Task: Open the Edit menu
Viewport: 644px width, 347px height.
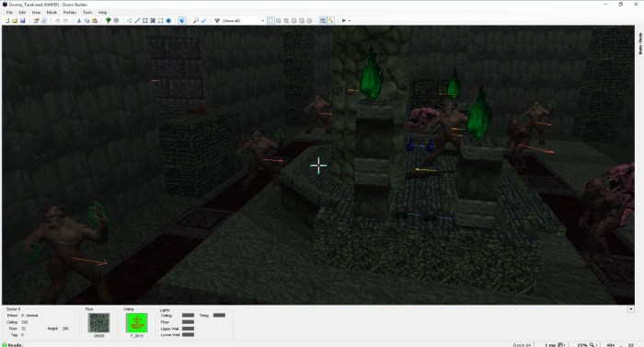Action: click(22, 12)
